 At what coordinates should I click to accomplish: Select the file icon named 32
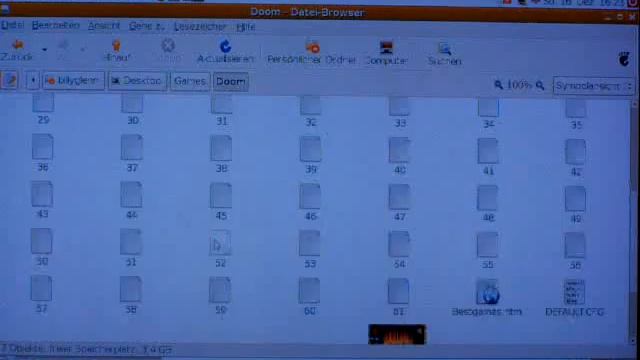(310, 105)
